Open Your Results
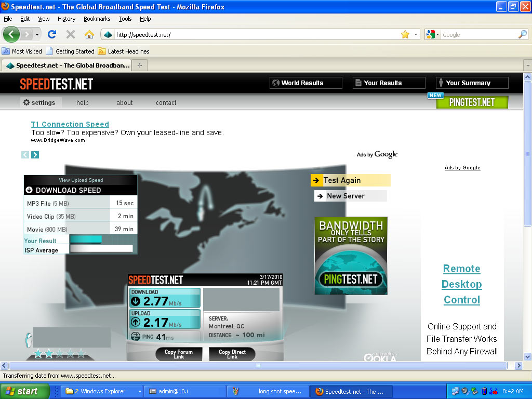The height and width of the screenshot is (399, 532). point(389,83)
